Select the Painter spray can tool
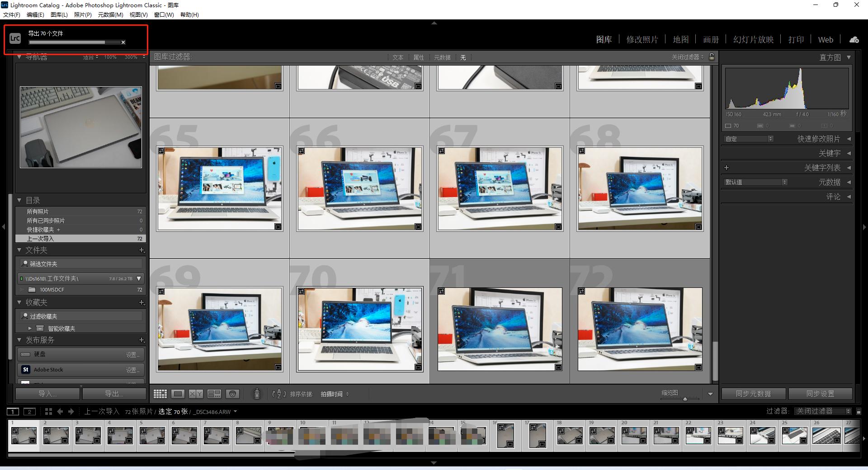 pyautogui.click(x=257, y=394)
